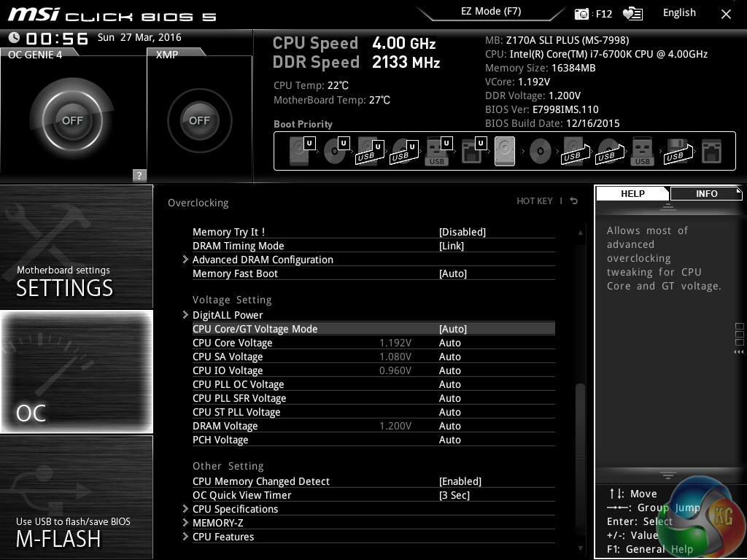Click the bottom grip handle of help panel
The width and height of the screenshot is (747, 560).
[667, 475]
